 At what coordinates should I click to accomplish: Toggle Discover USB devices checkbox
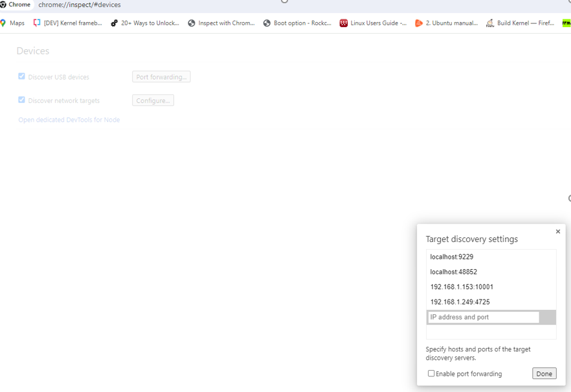(x=21, y=76)
